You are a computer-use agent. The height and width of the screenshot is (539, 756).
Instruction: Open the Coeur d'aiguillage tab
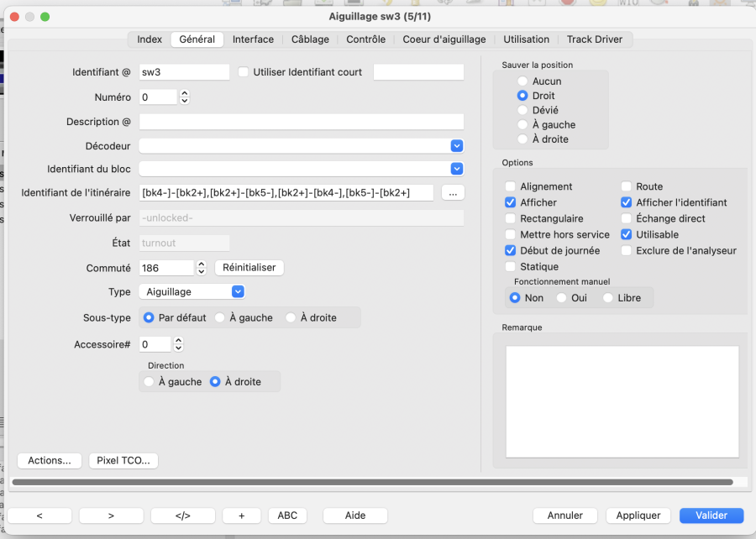tap(444, 39)
